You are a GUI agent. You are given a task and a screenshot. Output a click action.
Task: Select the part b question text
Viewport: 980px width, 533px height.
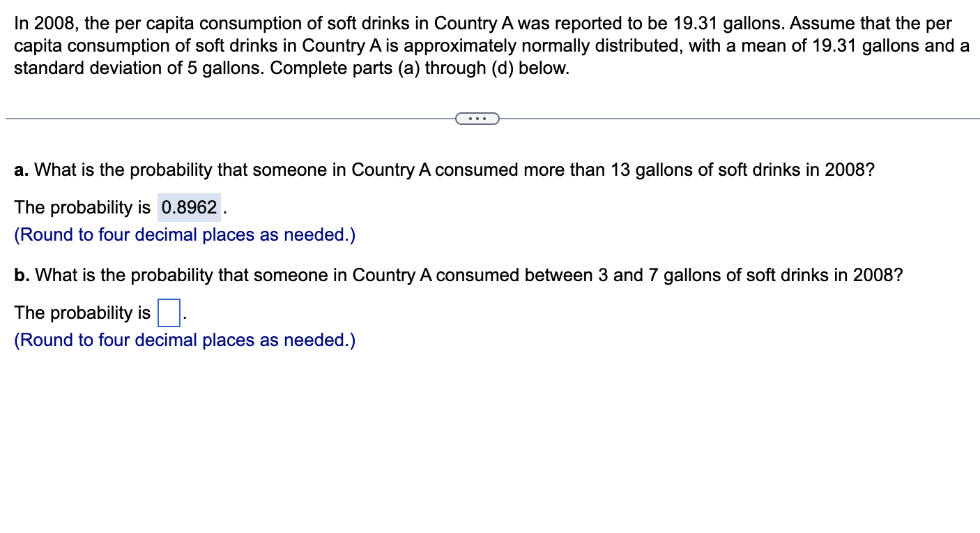(x=457, y=275)
